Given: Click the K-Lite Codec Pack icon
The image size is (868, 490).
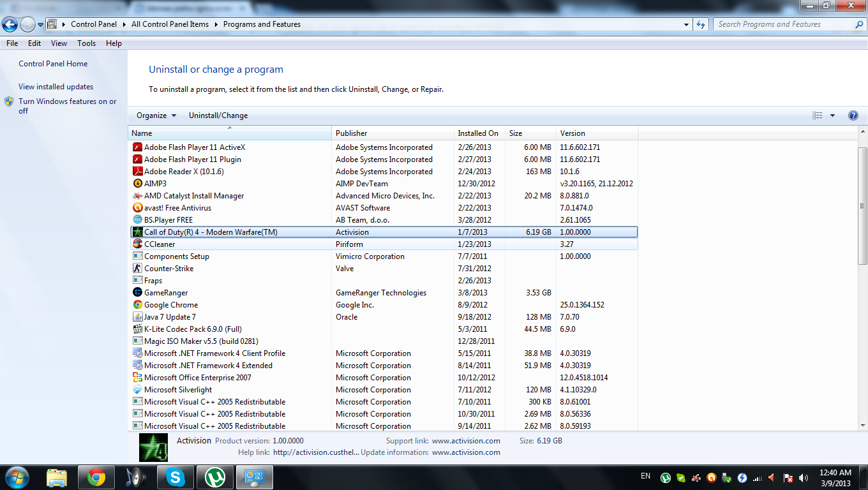Looking at the screenshot, I should [137, 329].
